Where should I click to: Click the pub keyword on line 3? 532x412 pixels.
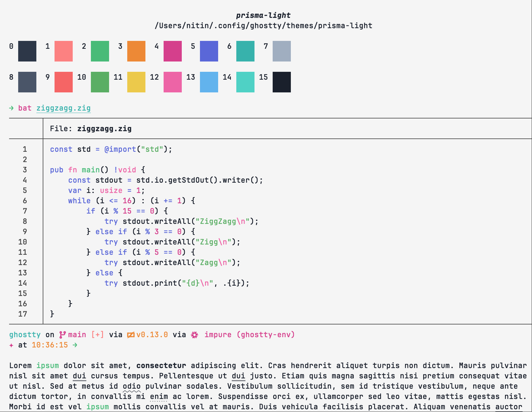(x=57, y=170)
